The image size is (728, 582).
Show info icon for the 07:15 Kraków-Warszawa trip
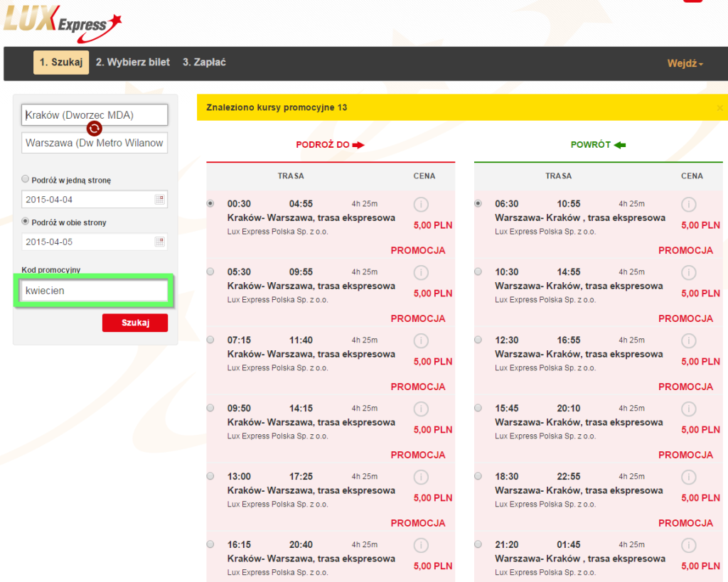pos(421,340)
